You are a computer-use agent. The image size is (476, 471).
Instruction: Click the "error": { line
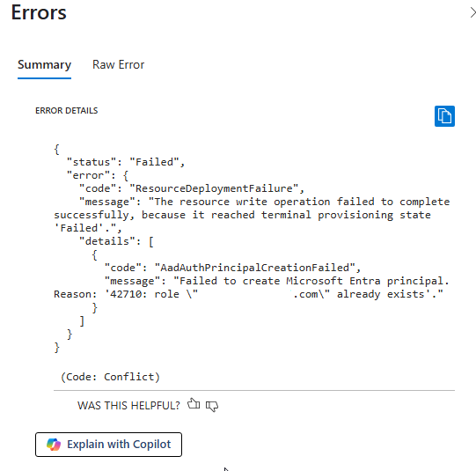click(98, 175)
